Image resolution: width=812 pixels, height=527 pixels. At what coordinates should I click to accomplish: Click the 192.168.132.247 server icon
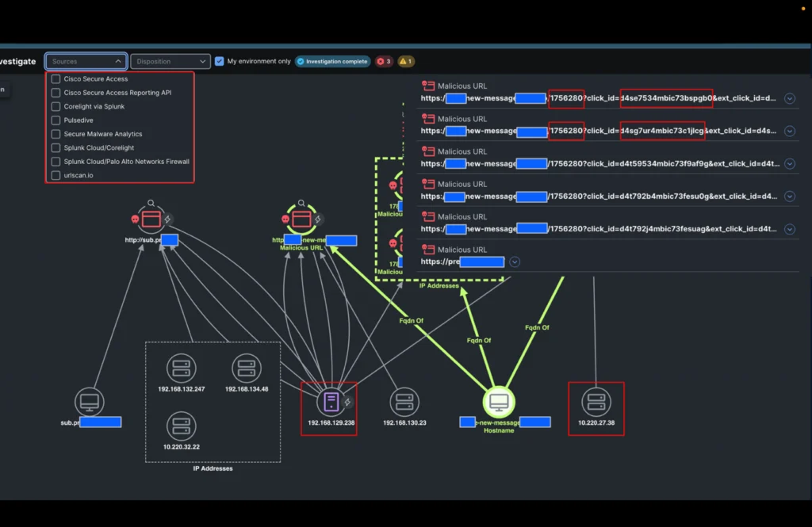(181, 369)
